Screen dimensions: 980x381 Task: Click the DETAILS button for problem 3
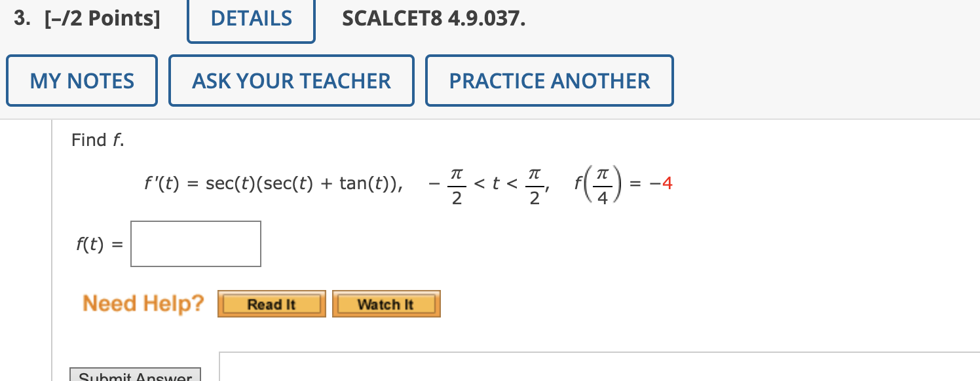[251, 19]
